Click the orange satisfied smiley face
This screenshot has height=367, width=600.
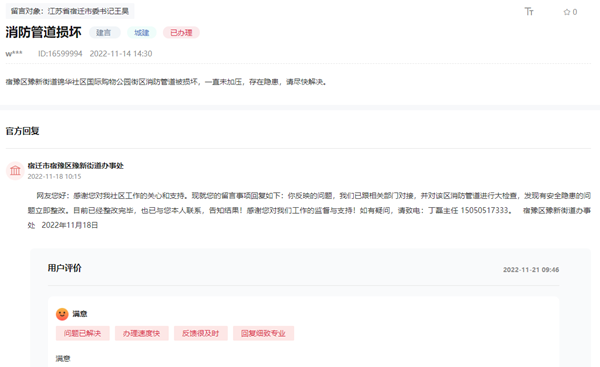[62, 314]
